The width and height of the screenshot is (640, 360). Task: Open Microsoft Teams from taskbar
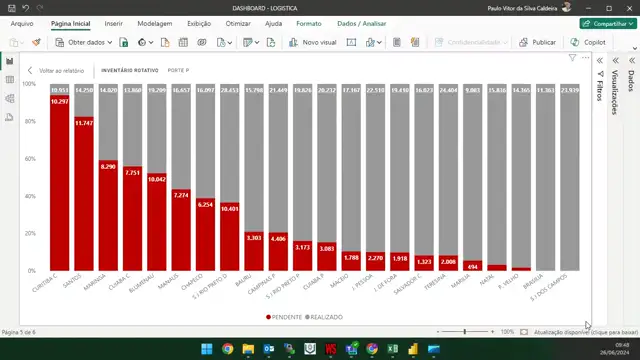[351, 349]
